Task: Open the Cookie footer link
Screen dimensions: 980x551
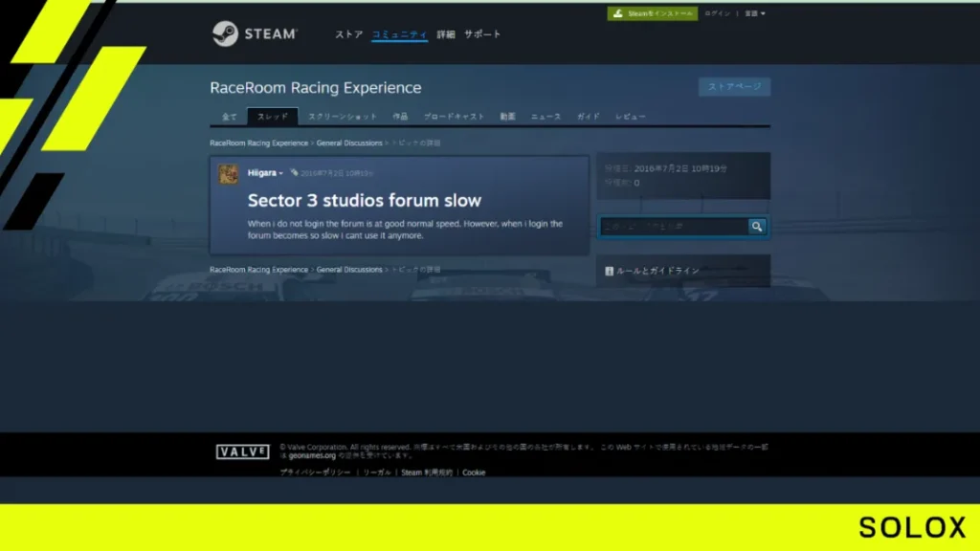Action: point(474,473)
